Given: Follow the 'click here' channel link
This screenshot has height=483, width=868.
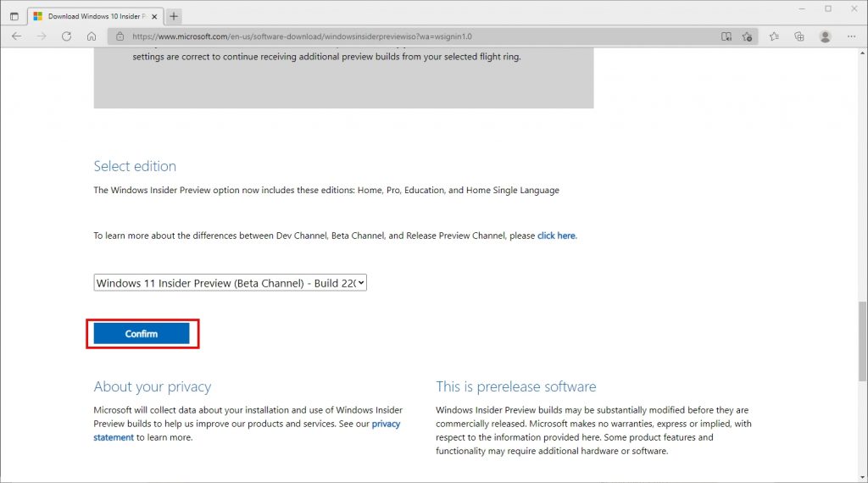Looking at the screenshot, I should click(x=557, y=236).
